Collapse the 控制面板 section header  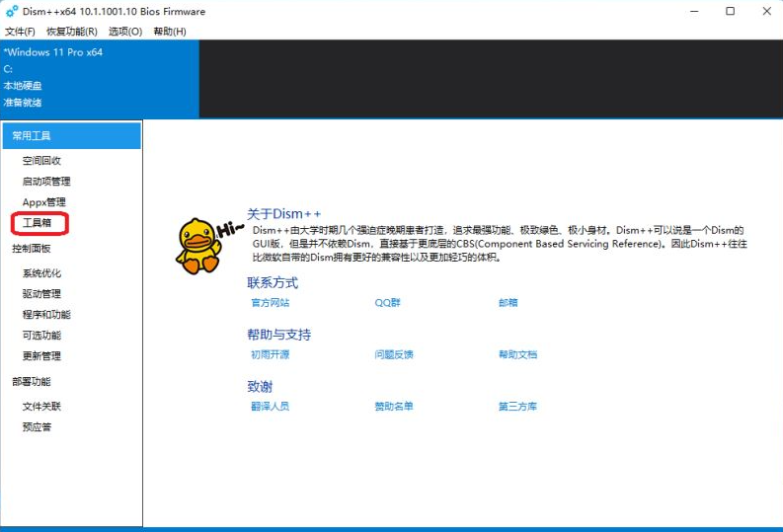[32, 248]
